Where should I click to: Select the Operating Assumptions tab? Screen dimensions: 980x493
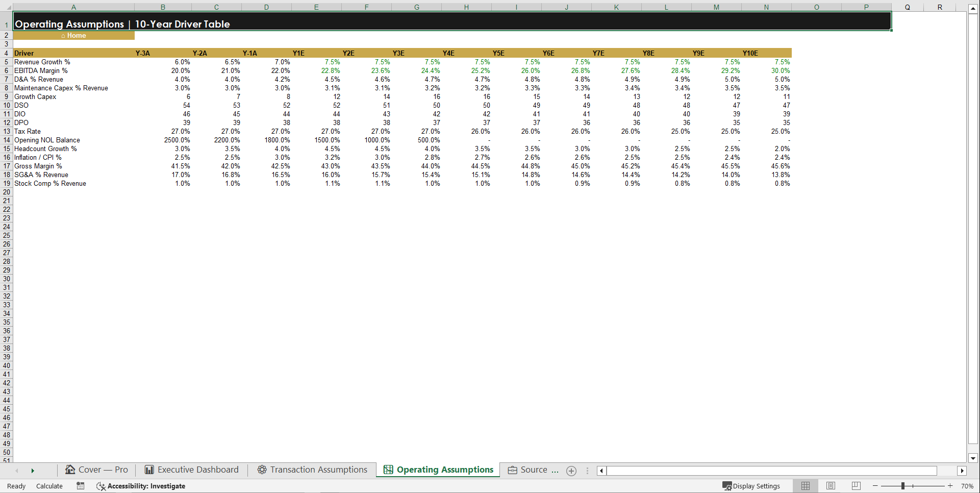(438, 470)
